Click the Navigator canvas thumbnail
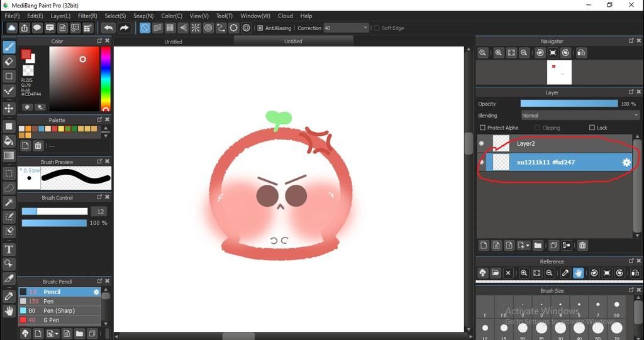Image resolution: width=644 pixels, height=340 pixels. click(559, 72)
